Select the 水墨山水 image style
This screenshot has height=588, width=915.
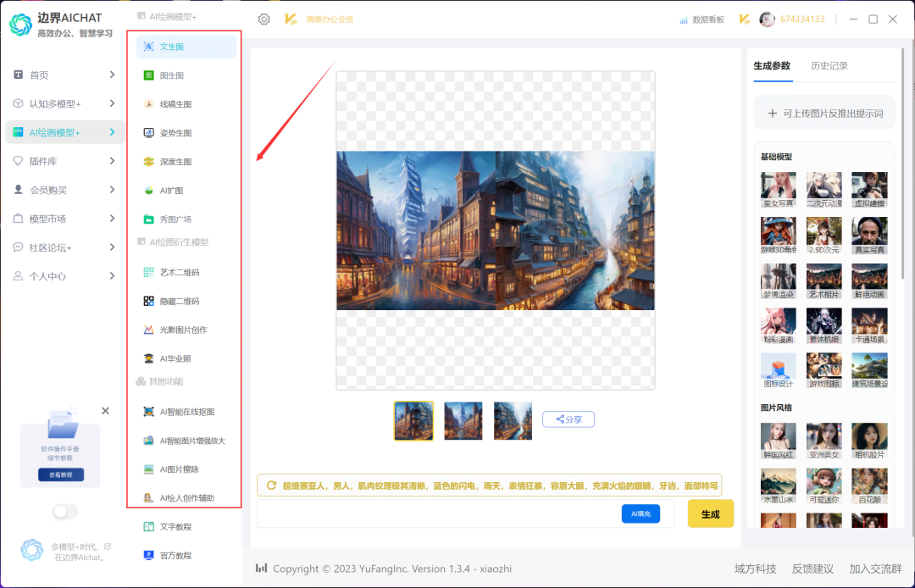click(x=779, y=486)
